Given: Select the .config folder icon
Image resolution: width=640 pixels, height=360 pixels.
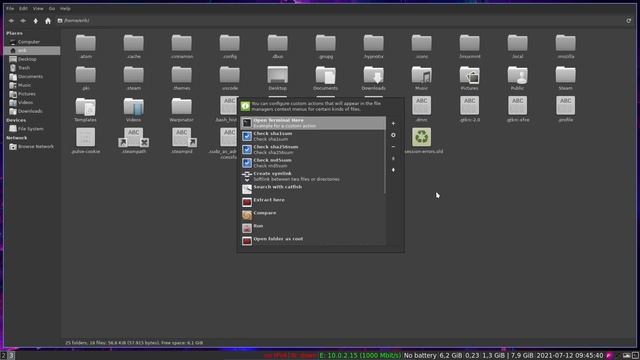Looking at the screenshot, I should [x=230, y=43].
